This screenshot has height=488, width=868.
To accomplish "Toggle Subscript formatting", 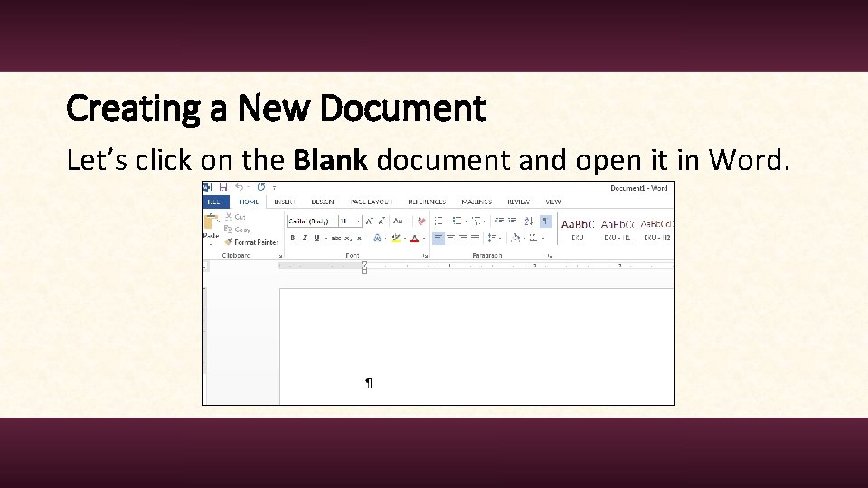I will [348, 239].
